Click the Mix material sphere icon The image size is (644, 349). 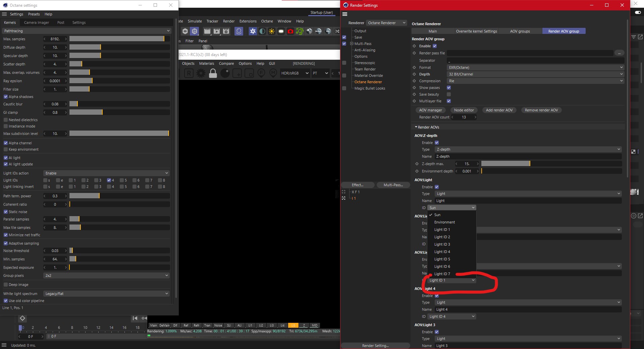pos(328,31)
